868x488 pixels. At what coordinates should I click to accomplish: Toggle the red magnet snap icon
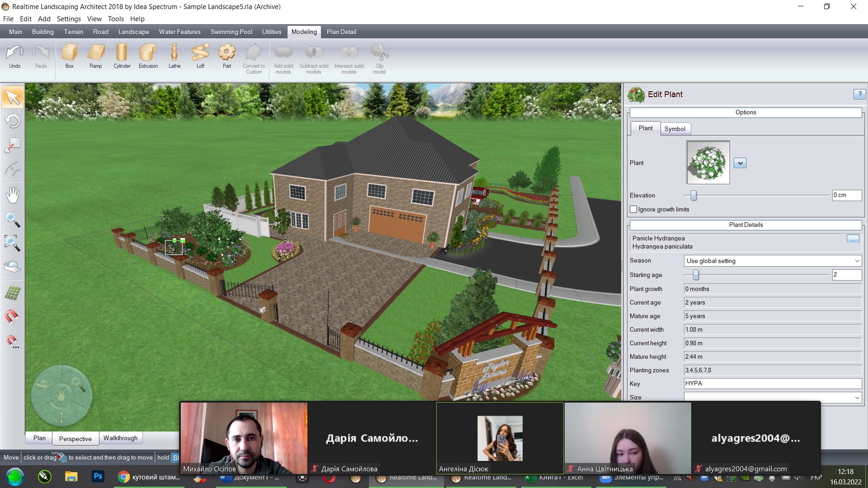(x=13, y=317)
